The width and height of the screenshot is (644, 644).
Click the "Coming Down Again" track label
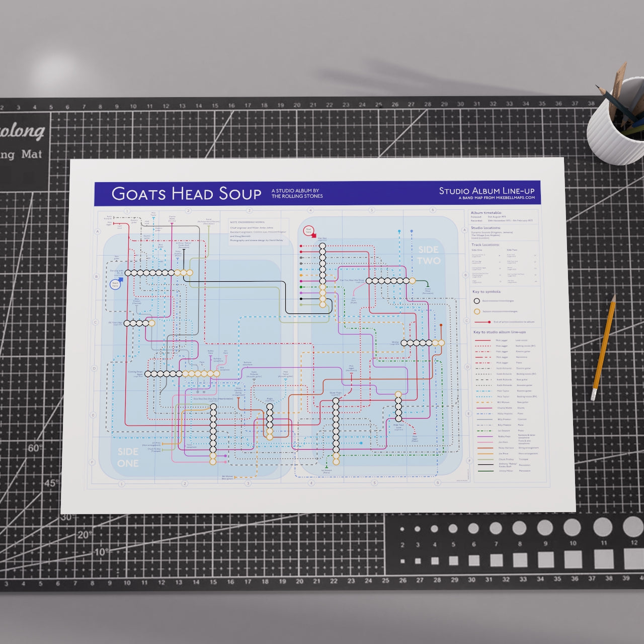135,373
